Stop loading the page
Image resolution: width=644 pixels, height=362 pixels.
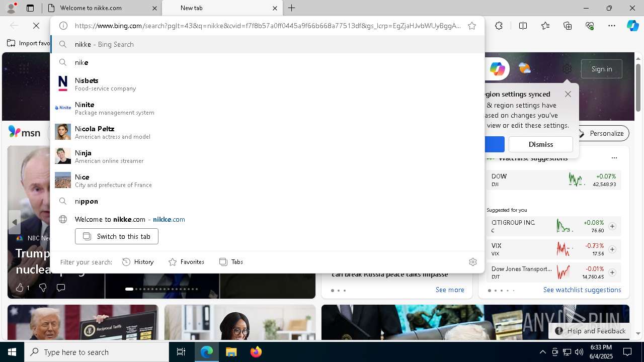tap(37, 26)
